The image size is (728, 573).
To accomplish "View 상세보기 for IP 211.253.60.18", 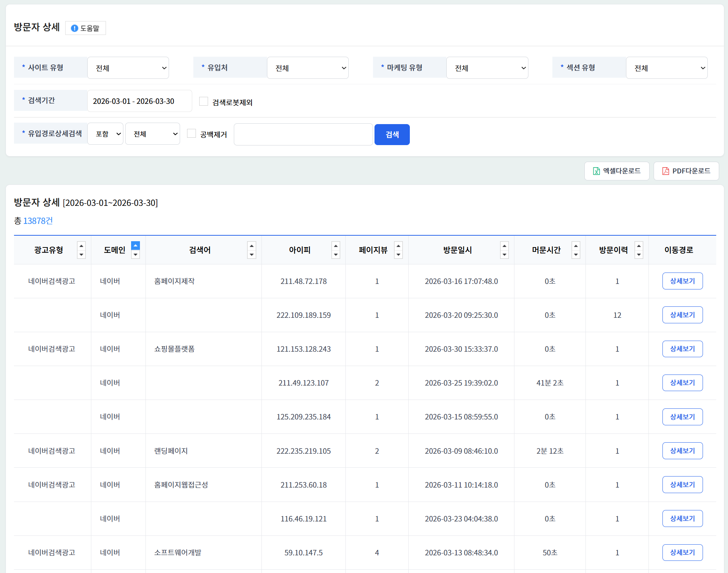I will [x=683, y=485].
